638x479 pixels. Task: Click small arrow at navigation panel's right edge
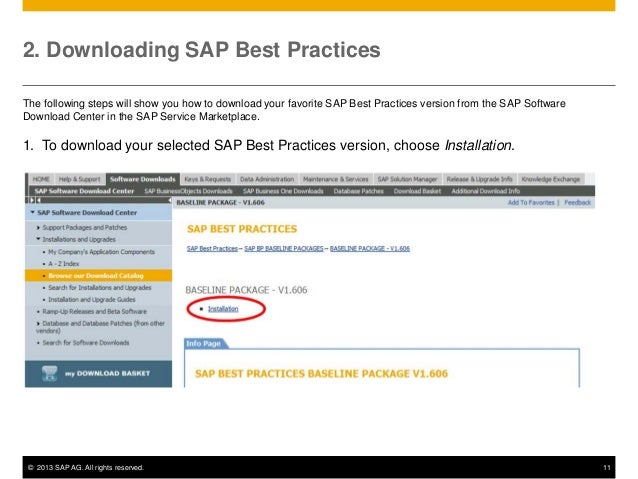[169, 200]
